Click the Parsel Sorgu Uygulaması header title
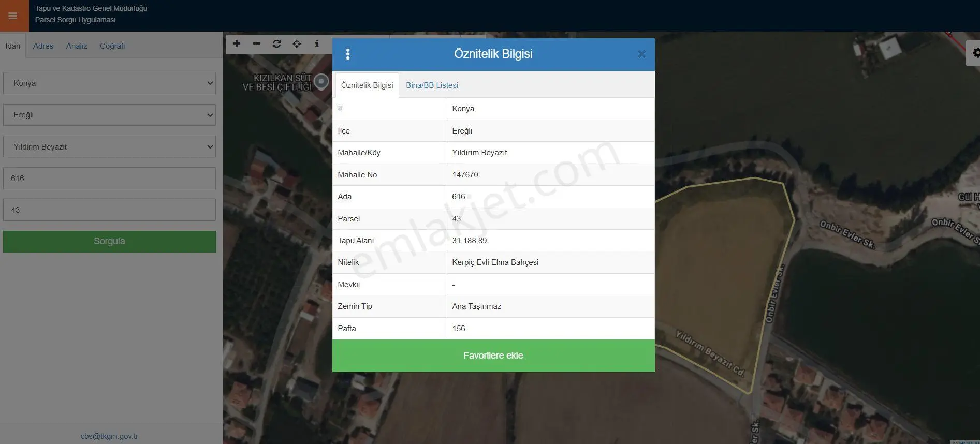Screen dimensions: 980x444 (x=75, y=20)
